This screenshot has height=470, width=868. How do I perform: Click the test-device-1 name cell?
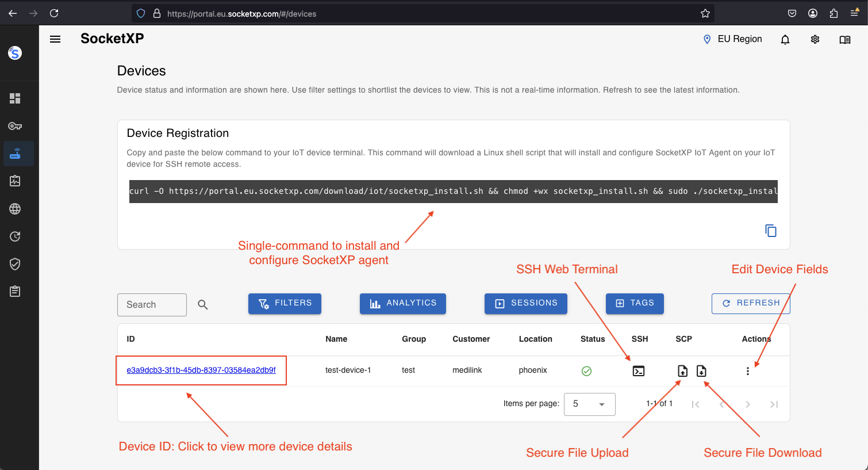pos(348,370)
